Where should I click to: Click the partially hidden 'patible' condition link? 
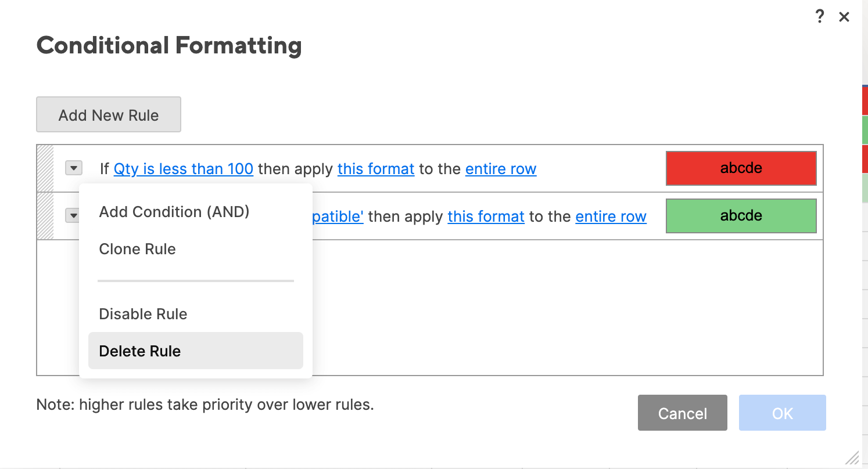pyautogui.click(x=338, y=217)
